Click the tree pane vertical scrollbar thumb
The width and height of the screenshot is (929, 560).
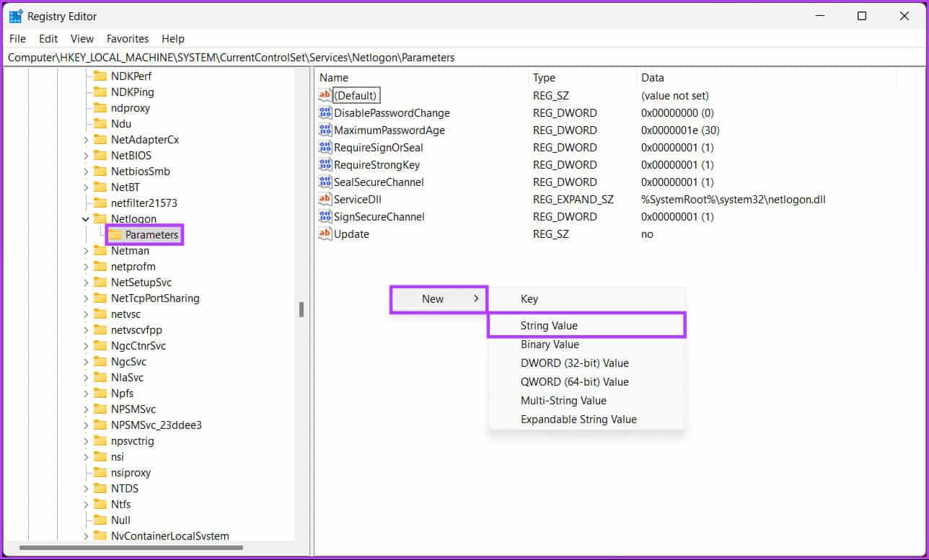(301, 309)
